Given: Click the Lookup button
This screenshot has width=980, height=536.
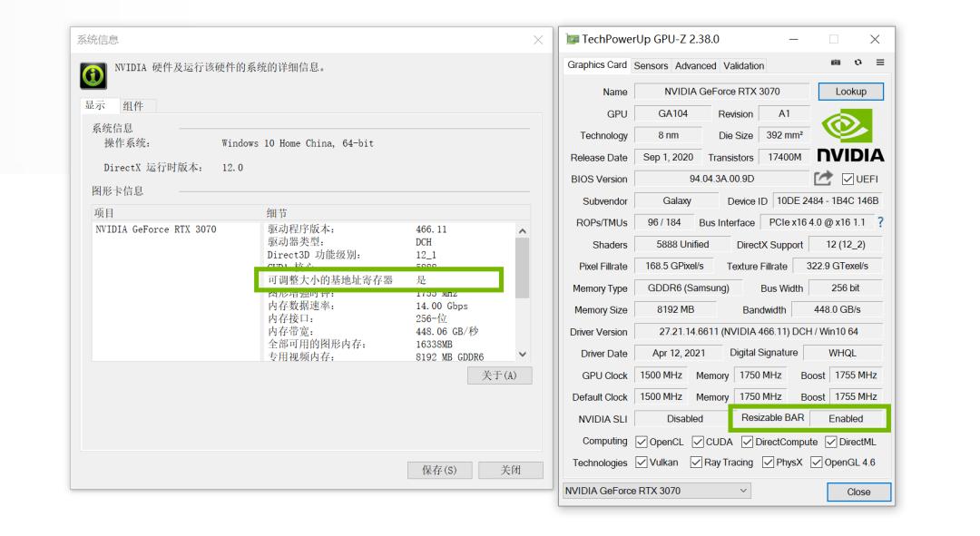Looking at the screenshot, I should click(851, 91).
